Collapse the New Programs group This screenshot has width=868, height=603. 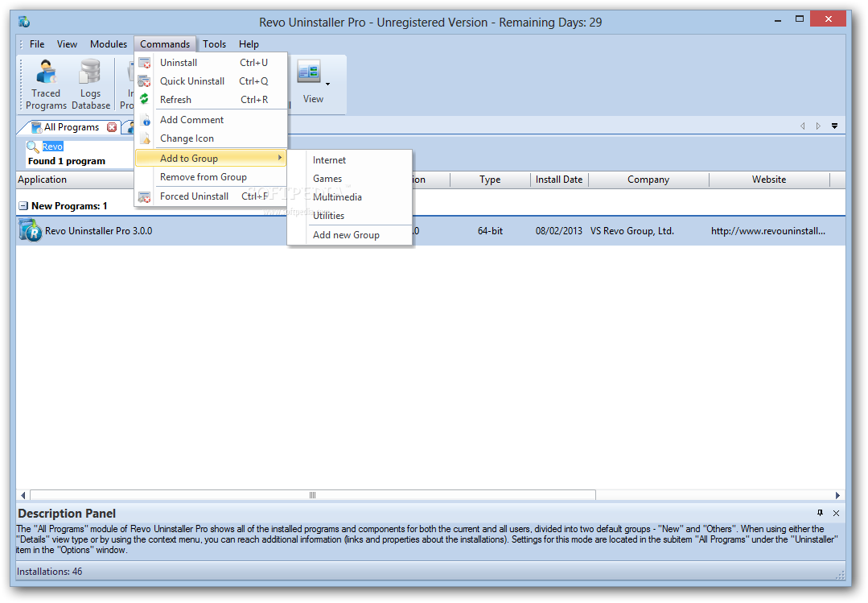pyautogui.click(x=23, y=206)
